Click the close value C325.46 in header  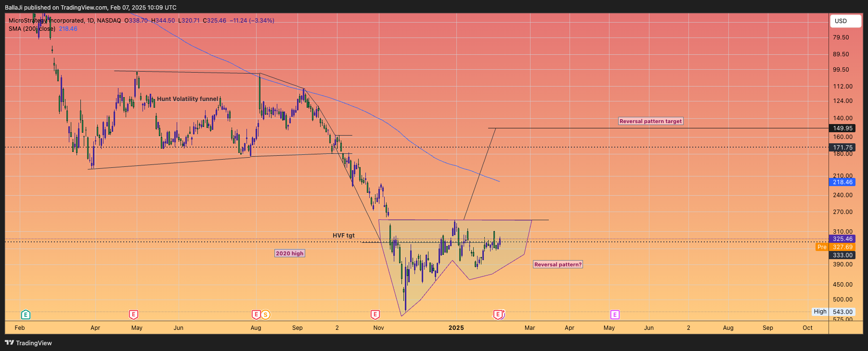coord(214,21)
